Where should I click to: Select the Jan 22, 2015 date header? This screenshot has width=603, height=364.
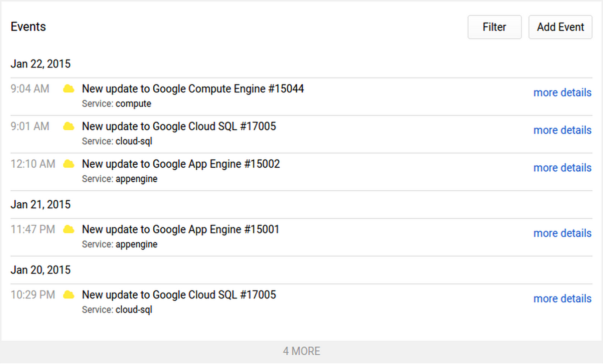[40, 64]
